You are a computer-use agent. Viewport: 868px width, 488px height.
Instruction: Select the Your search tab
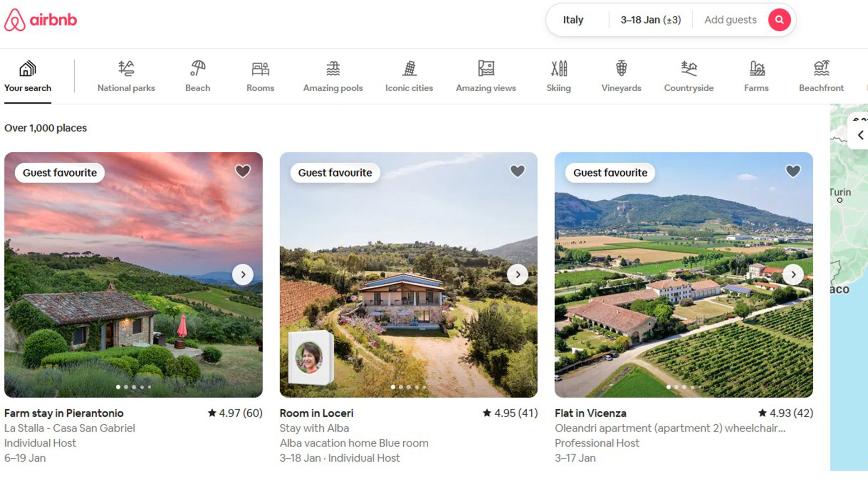(x=26, y=77)
